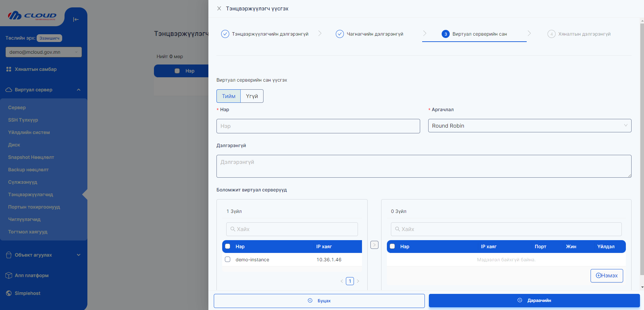Check the demo-instance row checkbox

228,259
